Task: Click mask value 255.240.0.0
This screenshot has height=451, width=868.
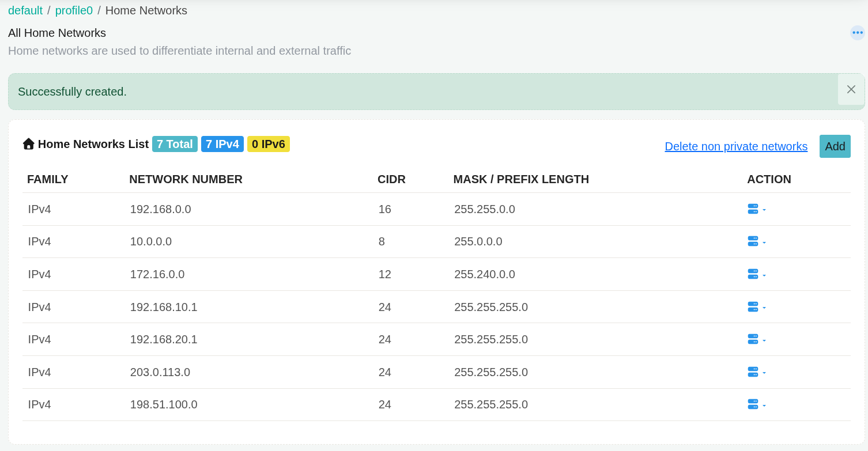Action: pyautogui.click(x=485, y=274)
